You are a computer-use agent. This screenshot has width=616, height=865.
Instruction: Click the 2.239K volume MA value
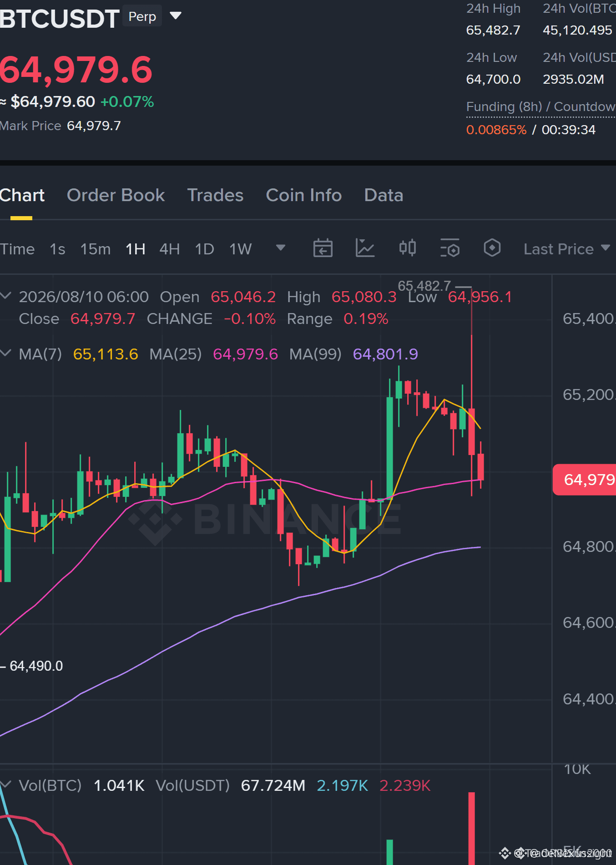[x=405, y=785]
